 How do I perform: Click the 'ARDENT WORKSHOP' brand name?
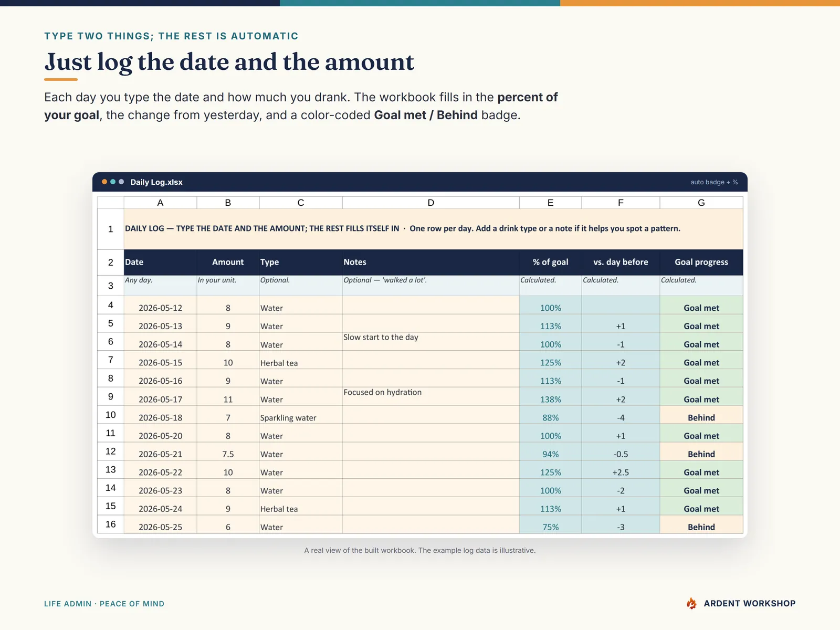click(750, 603)
